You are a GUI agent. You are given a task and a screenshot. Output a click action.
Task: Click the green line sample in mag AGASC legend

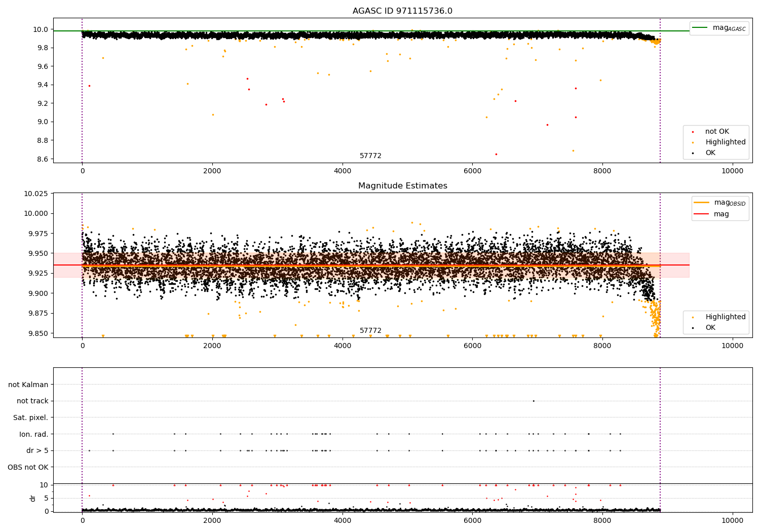(x=700, y=28)
